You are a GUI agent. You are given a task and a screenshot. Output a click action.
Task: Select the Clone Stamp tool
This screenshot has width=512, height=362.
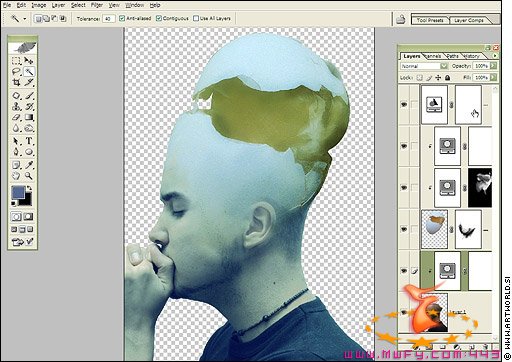(x=16, y=107)
